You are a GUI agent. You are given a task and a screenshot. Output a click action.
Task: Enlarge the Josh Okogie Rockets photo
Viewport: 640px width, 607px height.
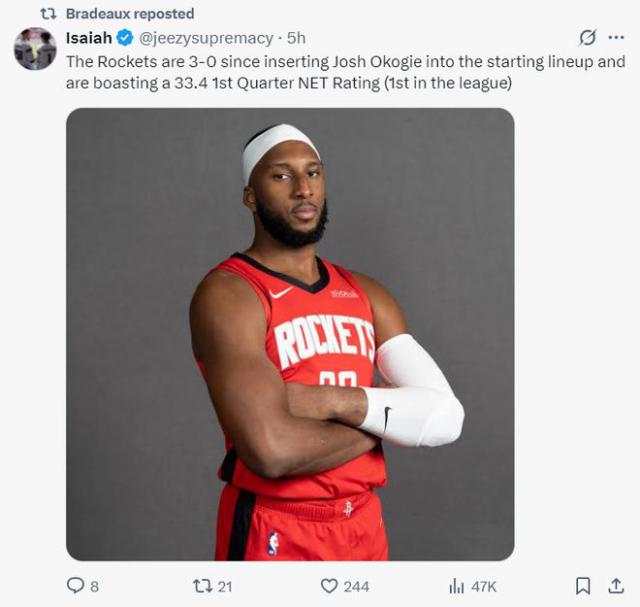(x=290, y=333)
